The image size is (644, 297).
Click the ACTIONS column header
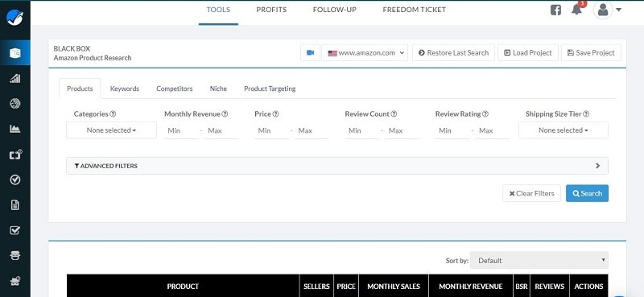pos(589,287)
